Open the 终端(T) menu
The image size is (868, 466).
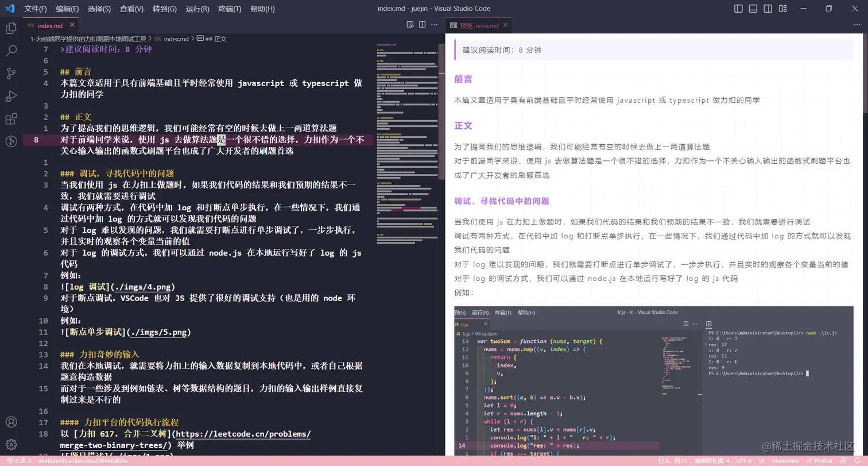point(229,9)
